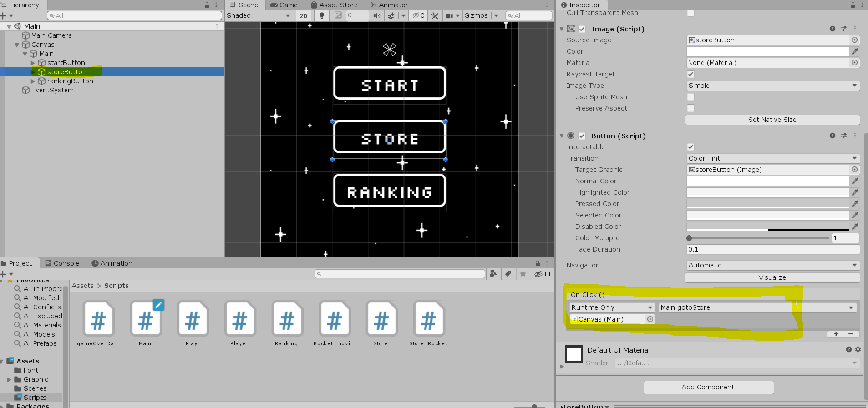Open the Animator tab
This screenshot has height=408, width=868.
coord(389,5)
